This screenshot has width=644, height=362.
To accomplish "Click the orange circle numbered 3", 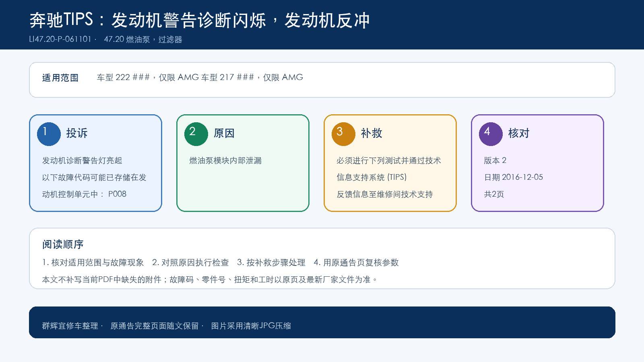I will pos(343,134).
